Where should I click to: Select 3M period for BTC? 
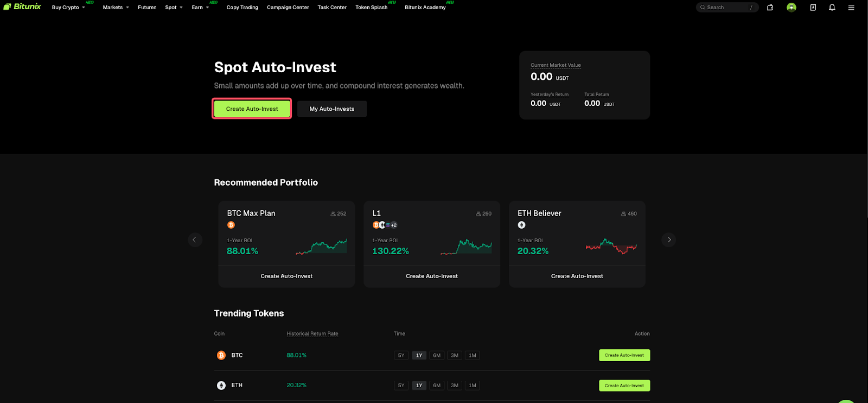pos(455,355)
